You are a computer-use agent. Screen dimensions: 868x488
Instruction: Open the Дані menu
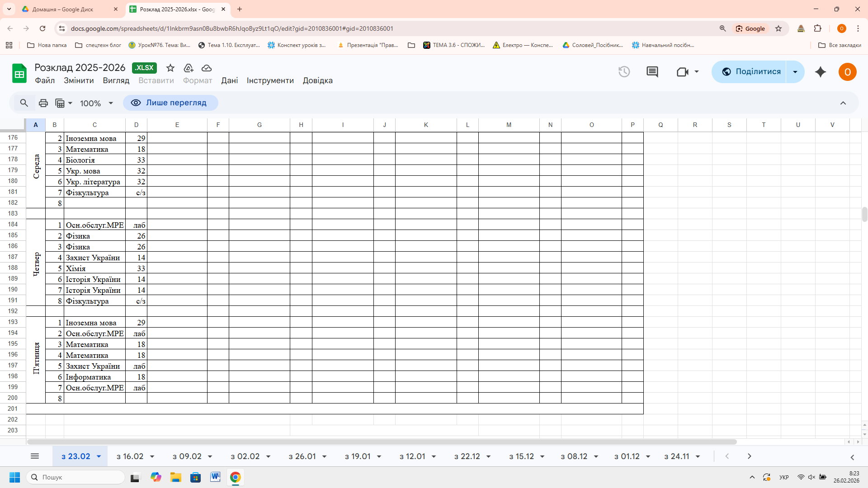(x=229, y=80)
